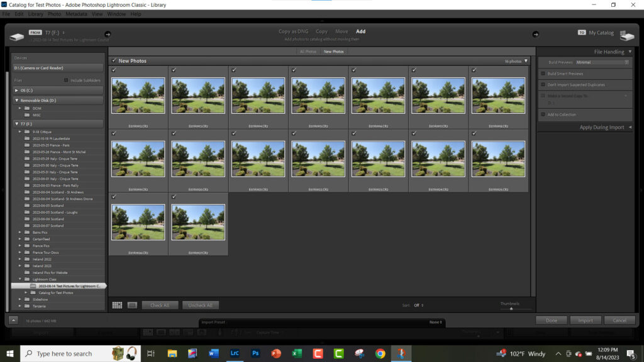Select the Tanzania folder in source tree
This screenshot has width=644, height=362.
(x=40, y=306)
